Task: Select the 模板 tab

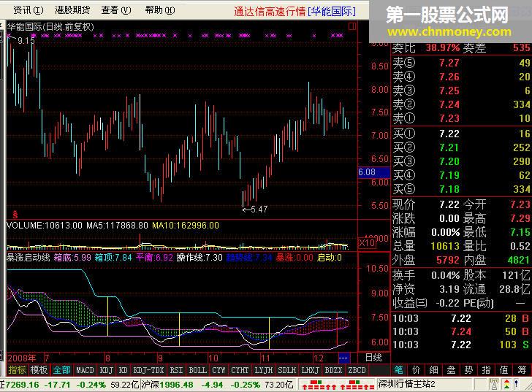Action: click(39, 370)
